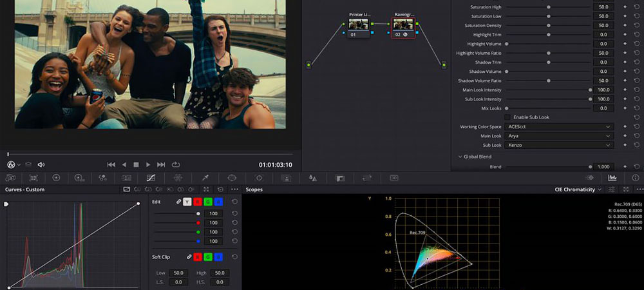The width and height of the screenshot is (644, 290).
Task: Switch to Hue vs Hue curves
Action: pyautogui.click(x=138, y=189)
